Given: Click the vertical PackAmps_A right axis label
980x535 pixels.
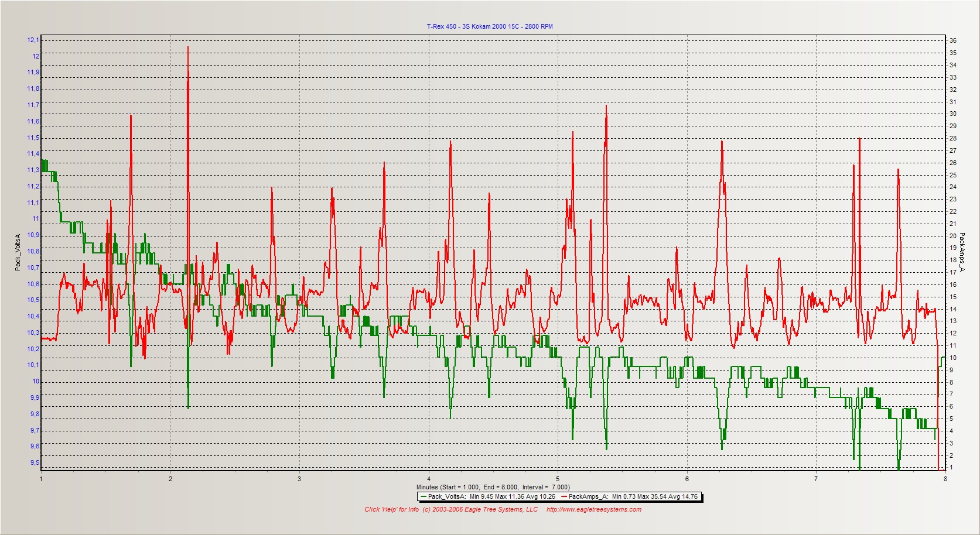Looking at the screenshot, I should (961, 252).
